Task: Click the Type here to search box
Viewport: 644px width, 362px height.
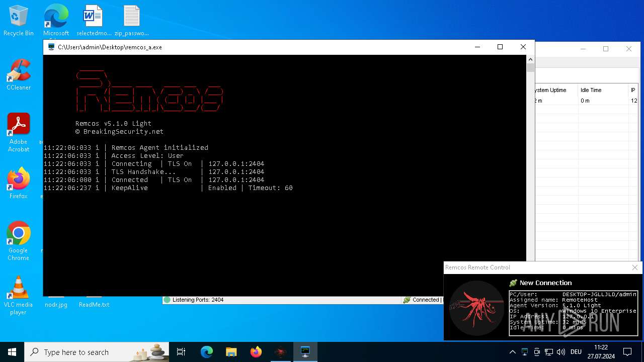Action: click(97, 352)
